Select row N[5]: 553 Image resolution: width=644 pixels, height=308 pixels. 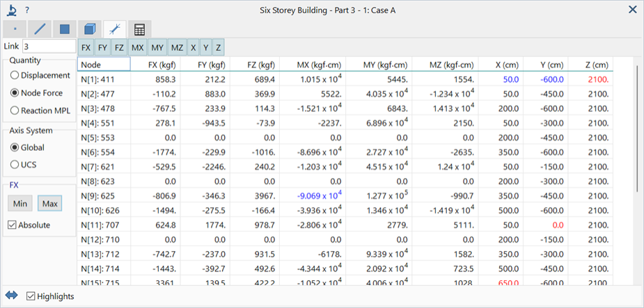(x=345, y=138)
